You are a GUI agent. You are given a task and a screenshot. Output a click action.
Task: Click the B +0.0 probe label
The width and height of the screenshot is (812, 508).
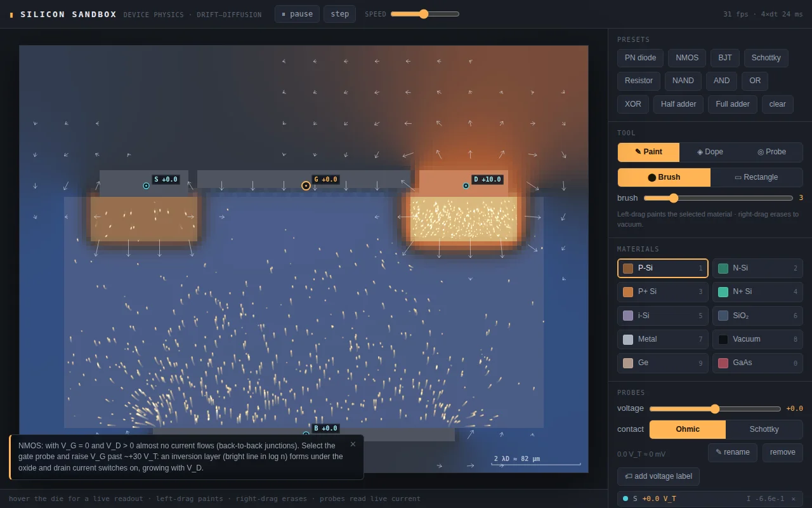(325, 429)
